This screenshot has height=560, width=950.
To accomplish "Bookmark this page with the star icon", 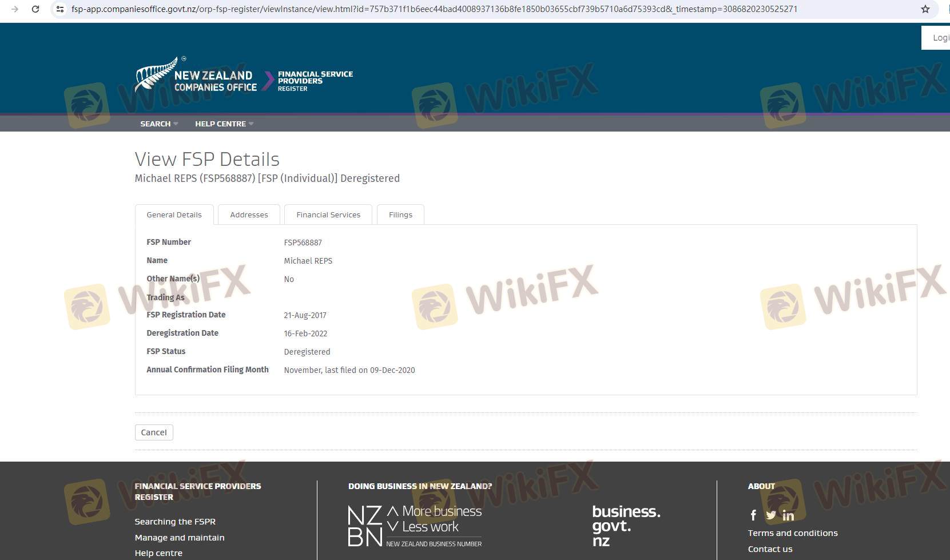I will [x=925, y=9].
